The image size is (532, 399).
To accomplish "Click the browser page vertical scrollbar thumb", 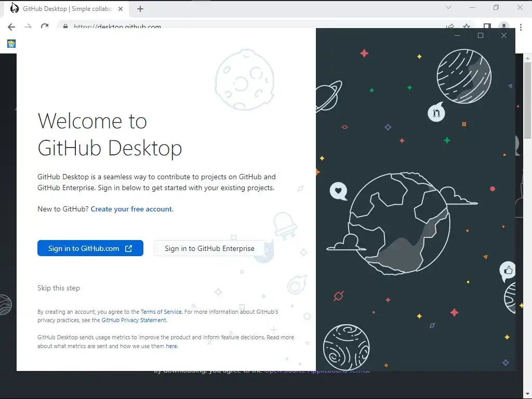I will pos(528,100).
